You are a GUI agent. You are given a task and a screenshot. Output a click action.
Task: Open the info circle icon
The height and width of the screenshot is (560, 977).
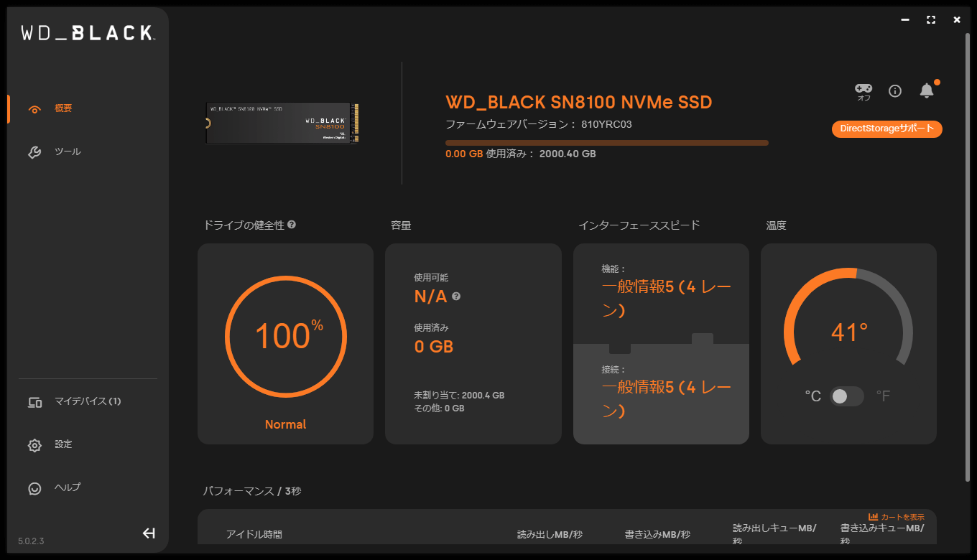(894, 90)
